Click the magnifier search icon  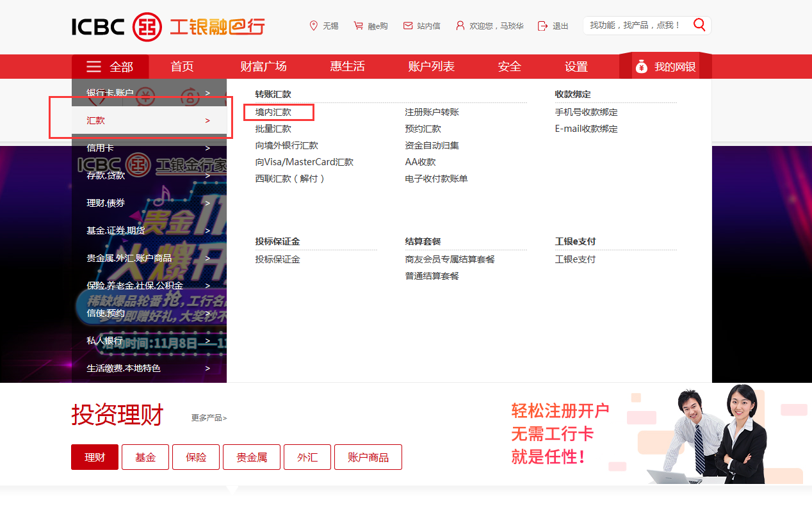(699, 25)
